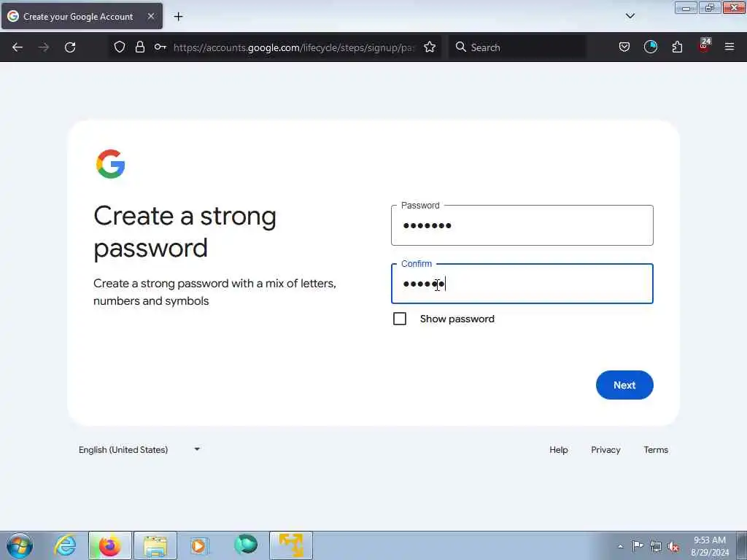
Task: Bookmark this page with the star icon
Action: [430, 47]
